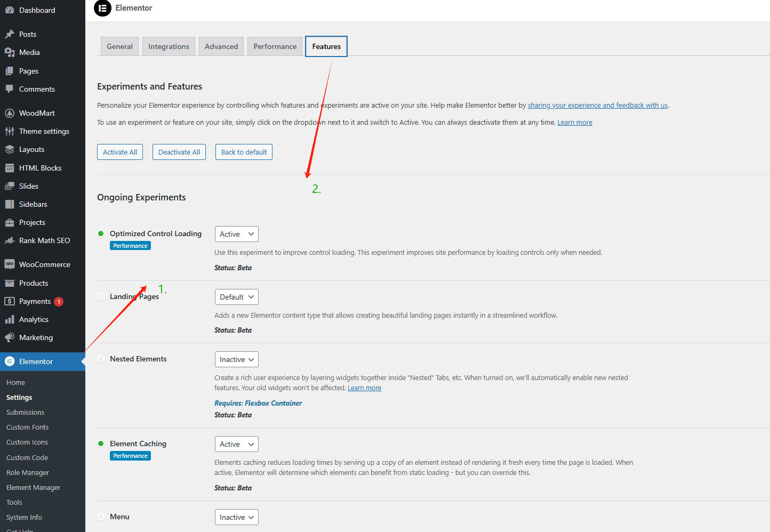Open the Landing Pages status dropdown

pos(237,297)
